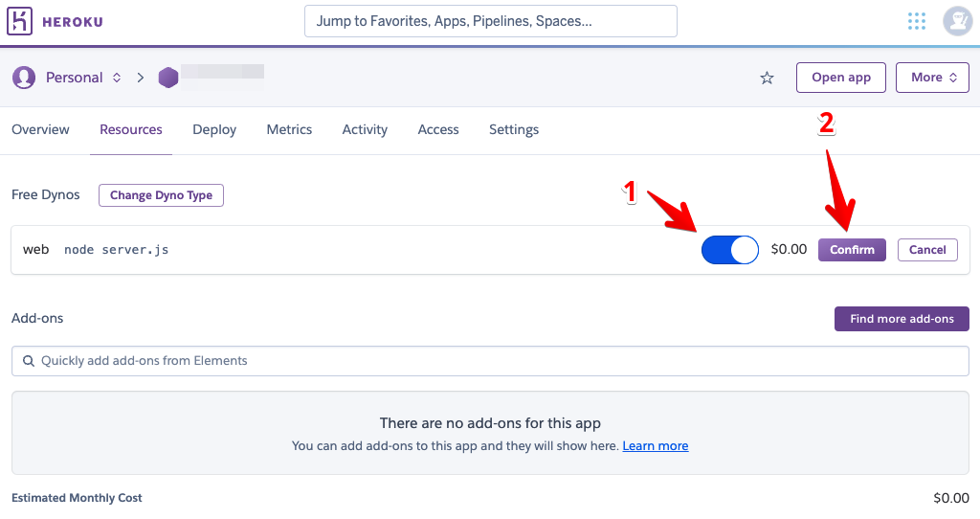The image size is (980, 519).
Task: Click the Heroku logo icon
Action: (19, 21)
